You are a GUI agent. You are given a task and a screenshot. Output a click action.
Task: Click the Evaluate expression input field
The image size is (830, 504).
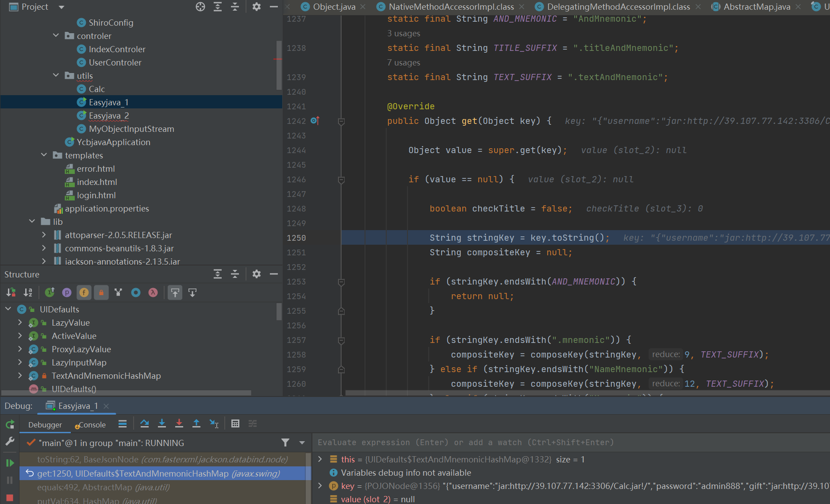pyautogui.click(x=571, y=442)
